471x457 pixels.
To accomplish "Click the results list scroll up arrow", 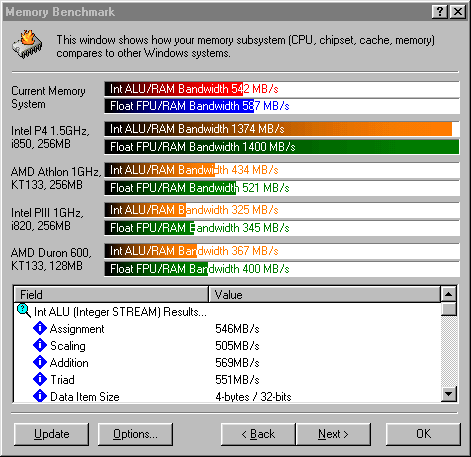I will click(449, 294).
